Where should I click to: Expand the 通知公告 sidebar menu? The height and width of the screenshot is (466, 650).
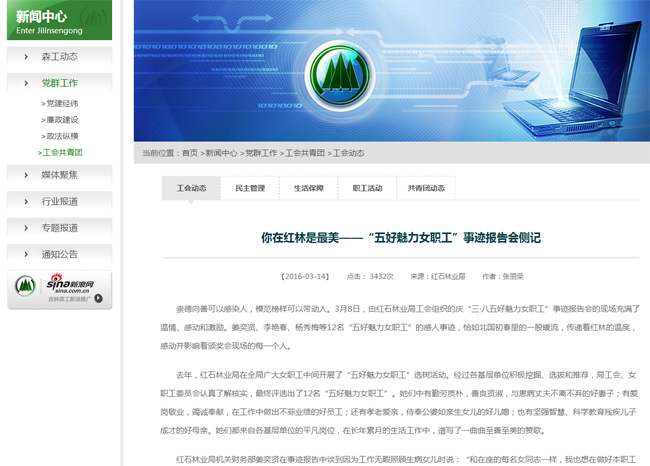(59, 254)
